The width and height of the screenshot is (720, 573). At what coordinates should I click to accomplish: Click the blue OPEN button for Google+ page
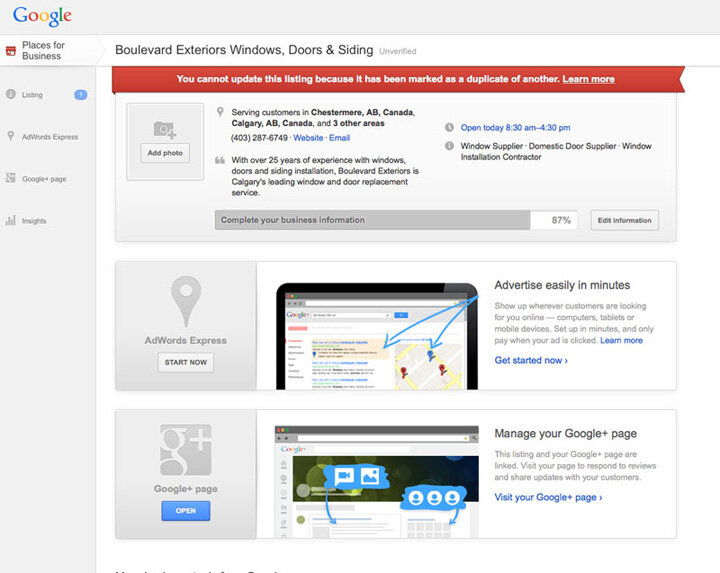tap(186, 511)
